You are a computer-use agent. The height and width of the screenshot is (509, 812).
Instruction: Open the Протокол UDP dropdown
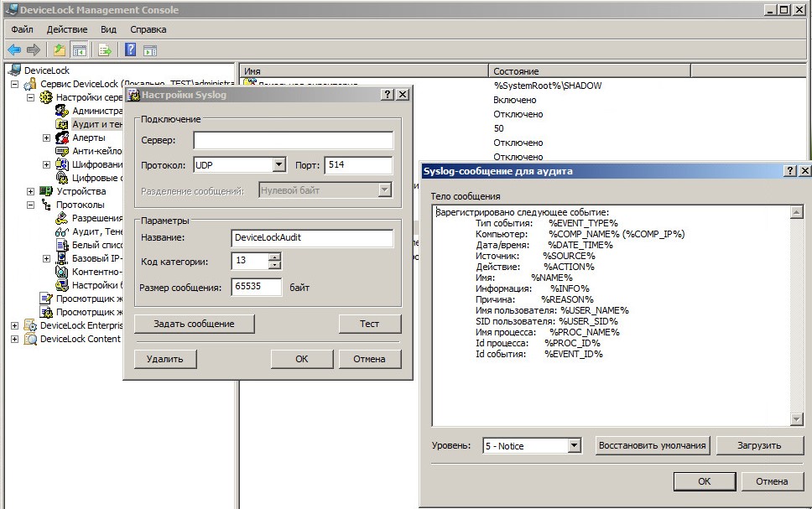[x=279, y=165]
